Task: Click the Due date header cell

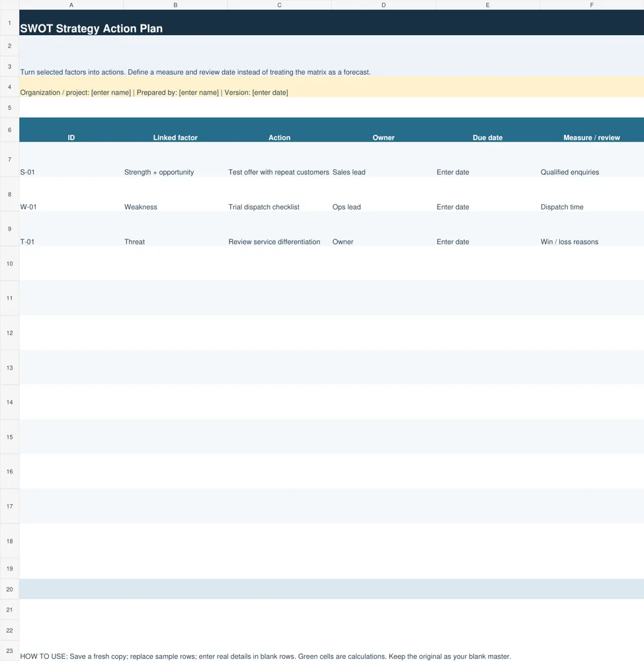Action: [488, 130]
